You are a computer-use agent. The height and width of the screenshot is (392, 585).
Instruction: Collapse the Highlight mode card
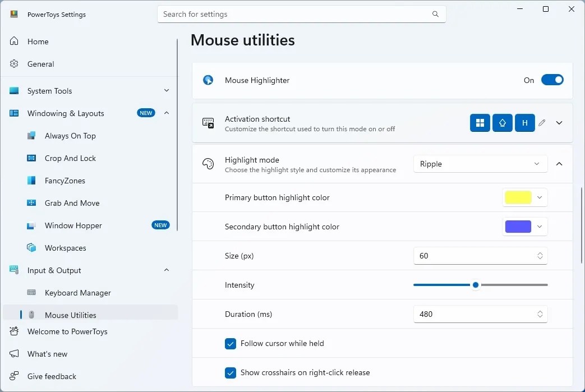point(559,164)
